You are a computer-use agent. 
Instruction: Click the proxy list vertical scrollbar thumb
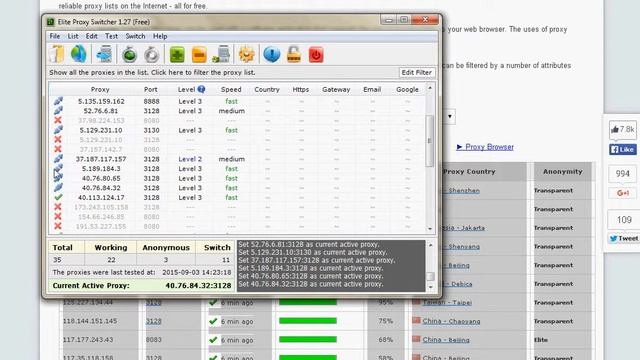tap(429, 141)
